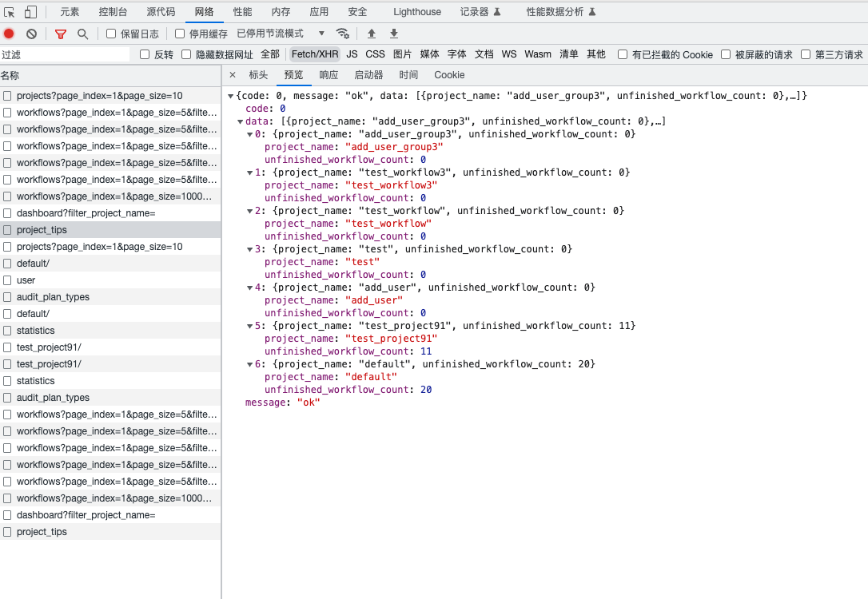The width and height of the screenshot is (868, 599).
Task: Open the 安全 panel
Action: click(x=357, y=12)
